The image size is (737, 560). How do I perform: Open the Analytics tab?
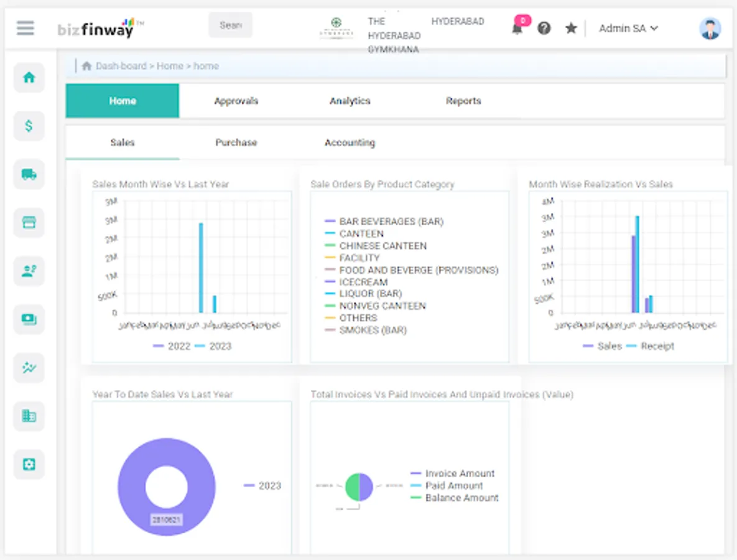point(350,101)
